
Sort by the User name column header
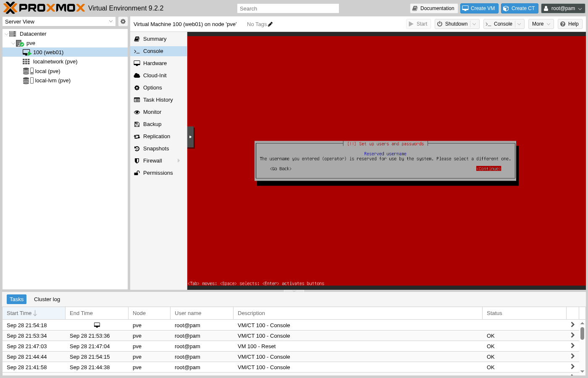tap(202, 313)
